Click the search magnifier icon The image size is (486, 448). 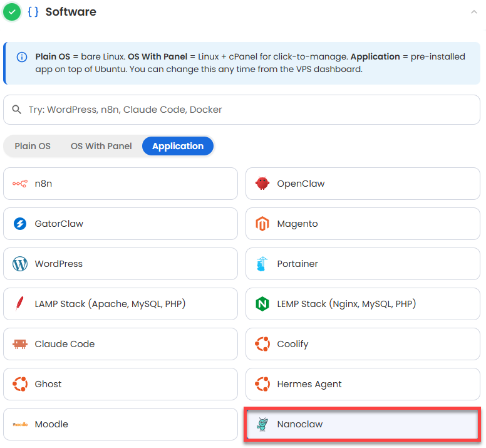coord(17,110)
